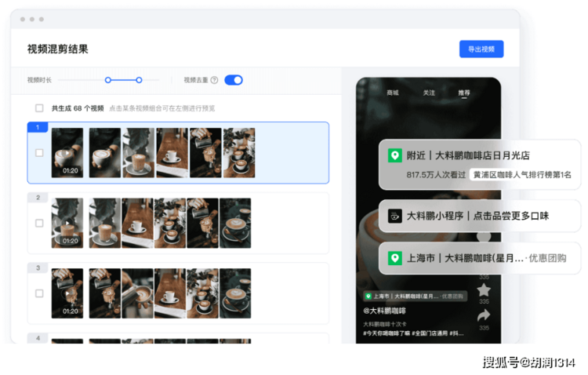
Task: Click the hashtag line #今天你喝咖啡了嘛
Action: [x=413, y=333]
